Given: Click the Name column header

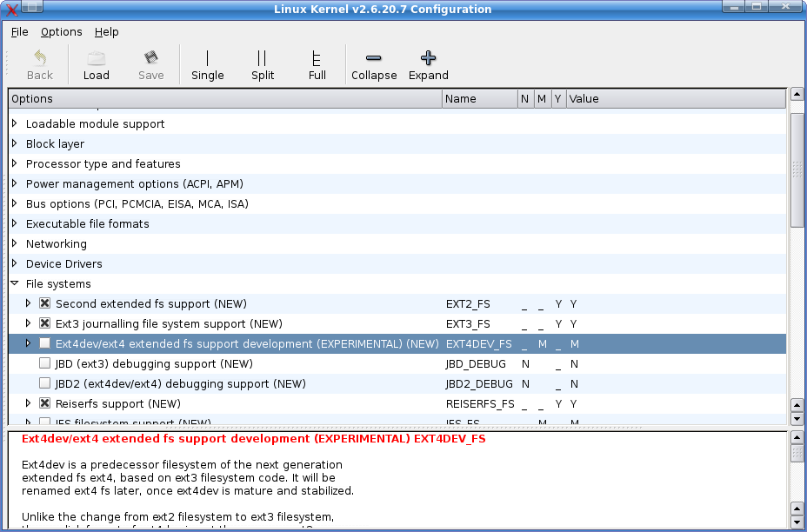Looking at the screenshot, I should coord(478,99).
